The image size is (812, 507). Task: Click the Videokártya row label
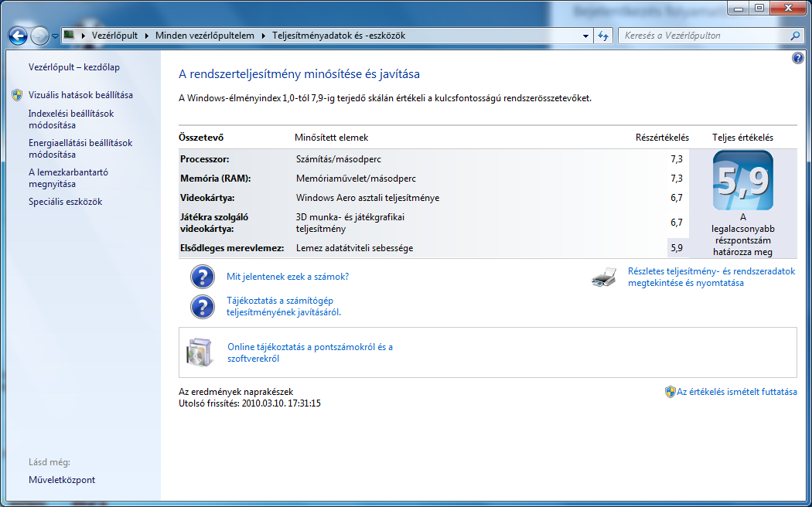[207, 198]
